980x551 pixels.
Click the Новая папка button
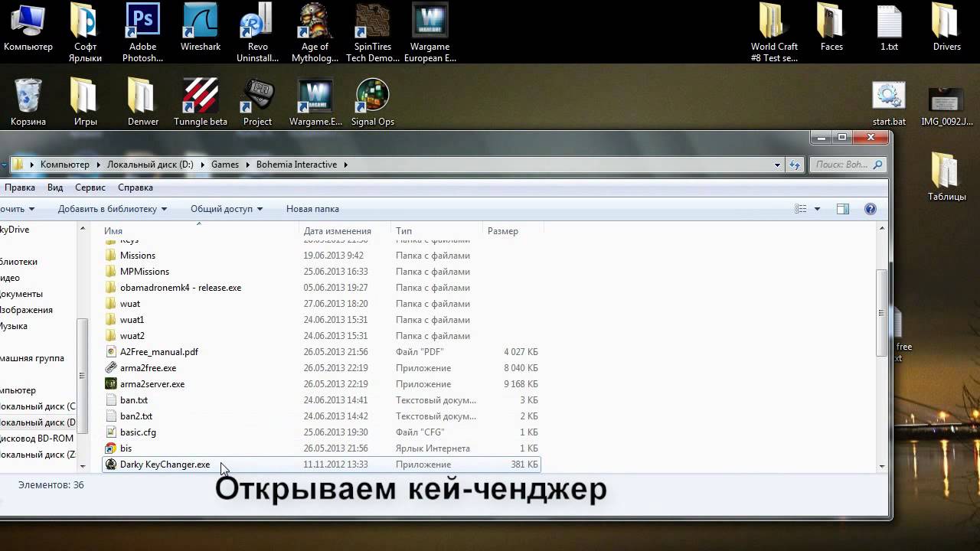(x=312, y=209)
